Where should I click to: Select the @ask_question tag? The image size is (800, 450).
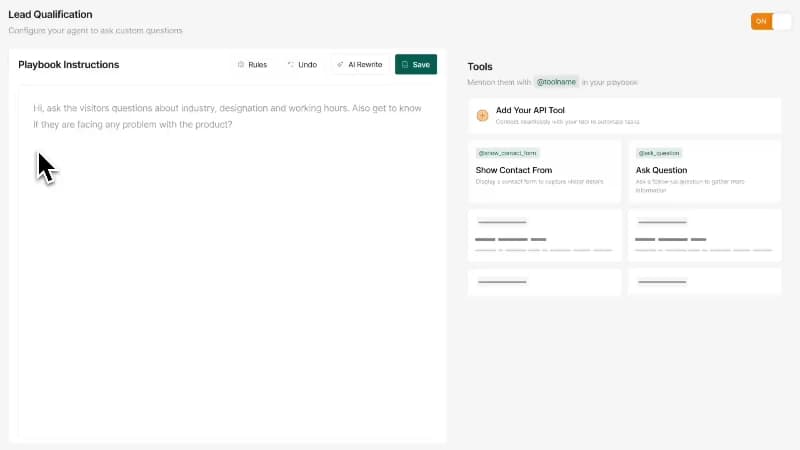(x=659, y=153)
